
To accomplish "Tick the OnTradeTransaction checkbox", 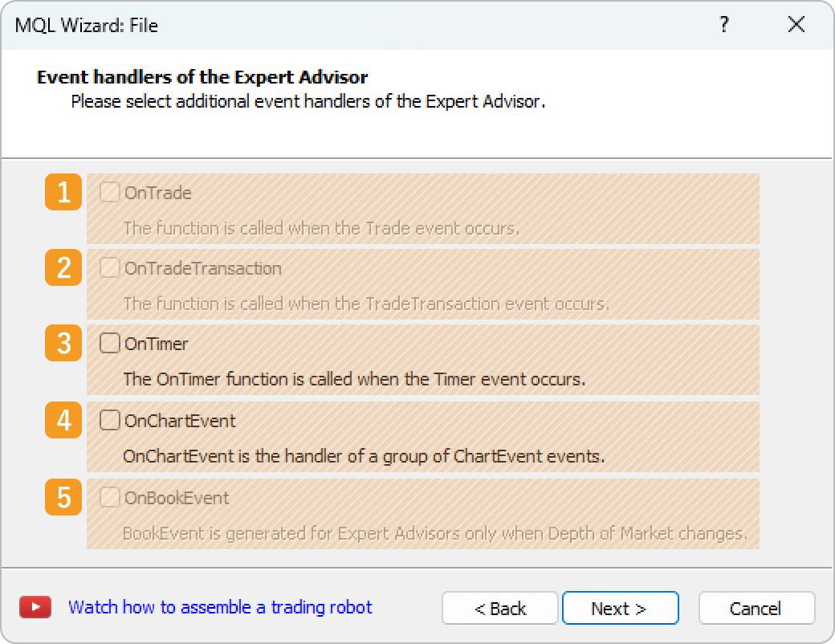I will (x=109, y=268).
